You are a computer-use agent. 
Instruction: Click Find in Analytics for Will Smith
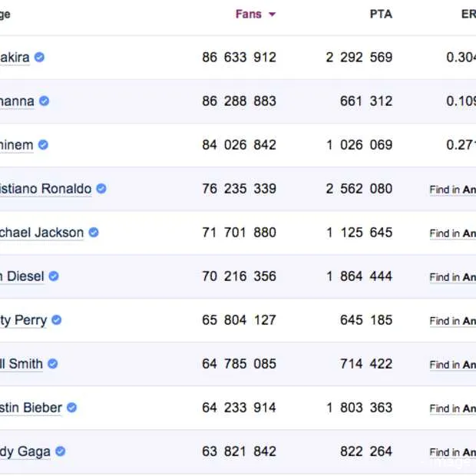(453, 365)
